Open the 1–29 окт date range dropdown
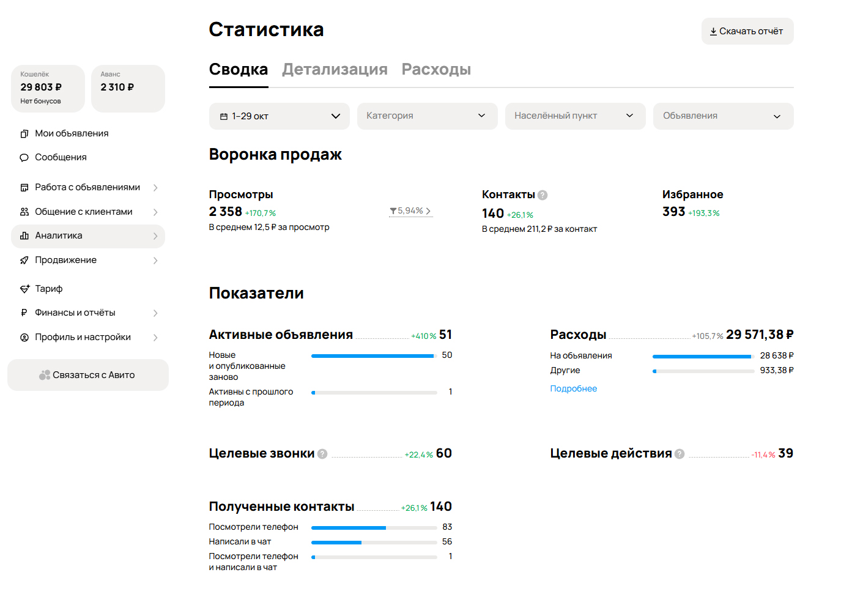The height and width of the screenshot is (616, 863). (x=280, y=116)
